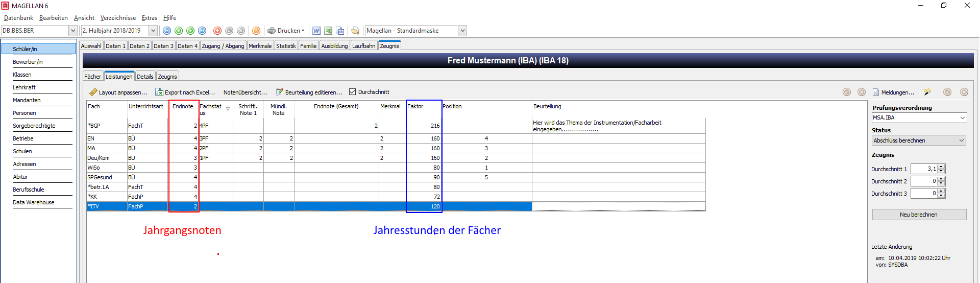Click the *BGP Beurteilung text cell
Screen dimensions: 980x283
point(619,126)
